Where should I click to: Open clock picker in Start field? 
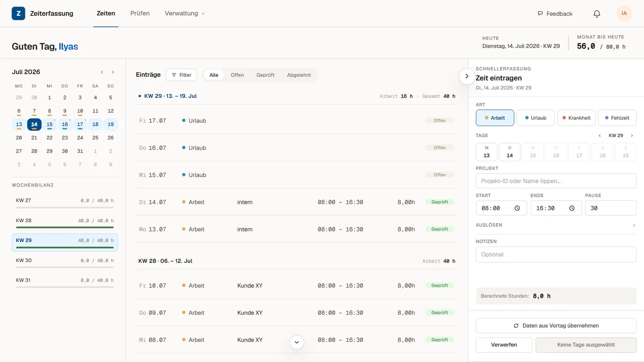(517, 208)
